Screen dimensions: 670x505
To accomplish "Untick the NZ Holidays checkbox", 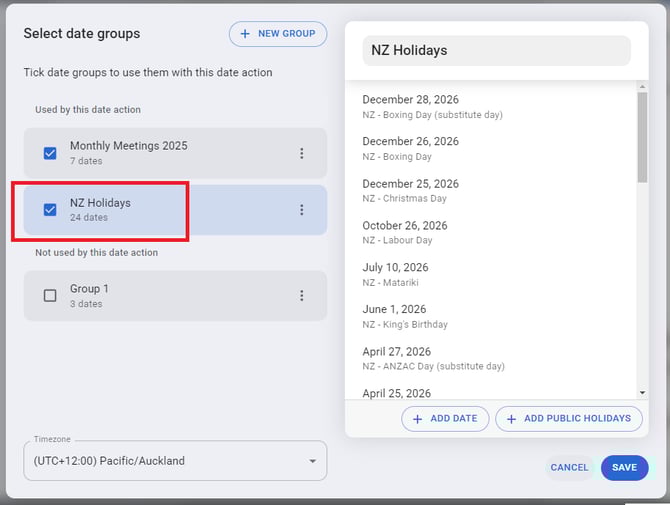I will (x=50, y=210).
